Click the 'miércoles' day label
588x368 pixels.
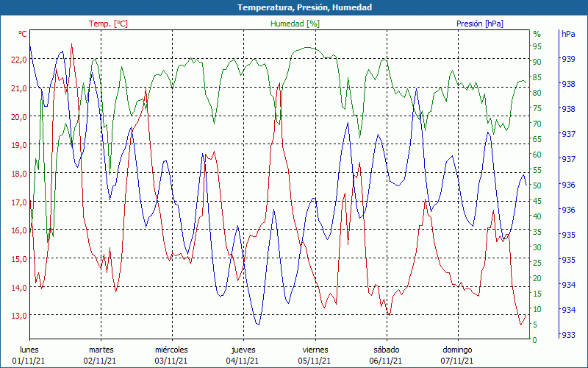point(171,350)
